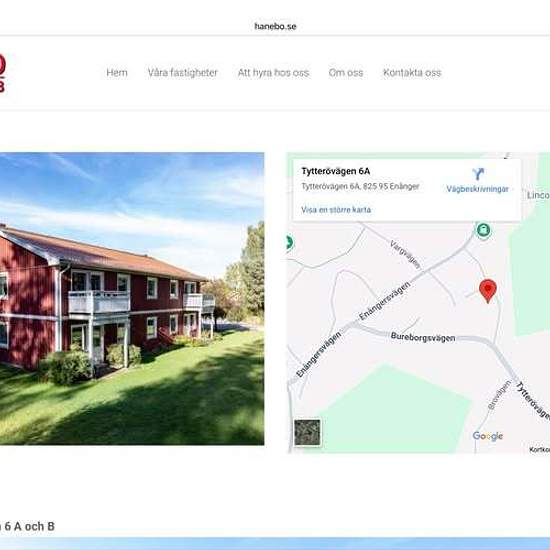The width and height of the screenshot is (550, 550).
Task: Switch to satellite view thumbnail on map
Action: (x=307, y=432)
